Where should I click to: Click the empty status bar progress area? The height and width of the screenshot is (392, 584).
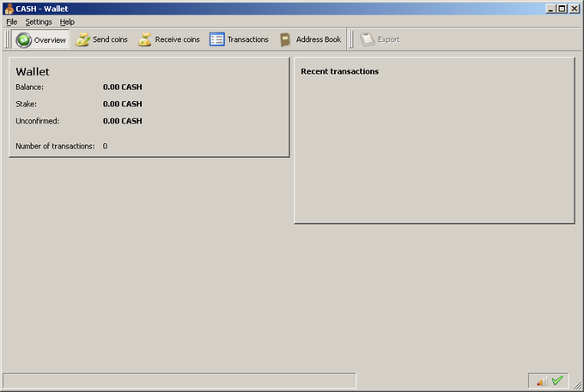179,381
